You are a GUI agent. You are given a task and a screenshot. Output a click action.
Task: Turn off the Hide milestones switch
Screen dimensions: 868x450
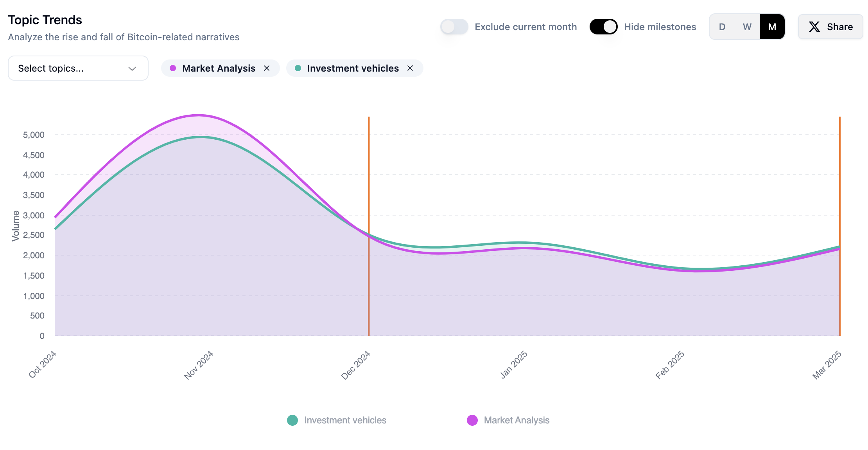coord(603,27)
